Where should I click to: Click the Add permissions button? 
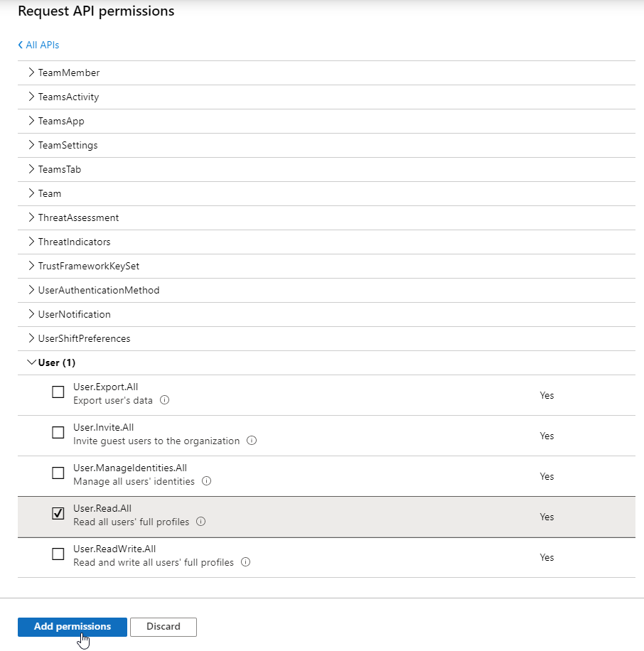point(73,627)
